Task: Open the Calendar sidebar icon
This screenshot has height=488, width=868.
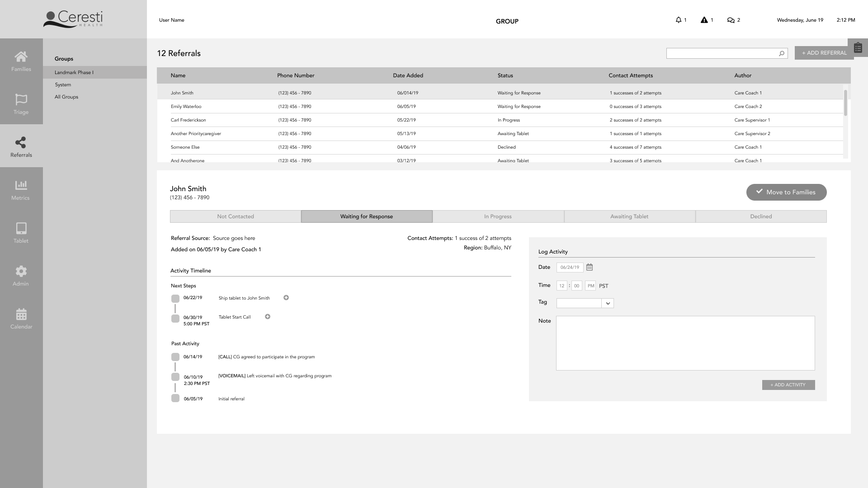Action: point(21,314)
